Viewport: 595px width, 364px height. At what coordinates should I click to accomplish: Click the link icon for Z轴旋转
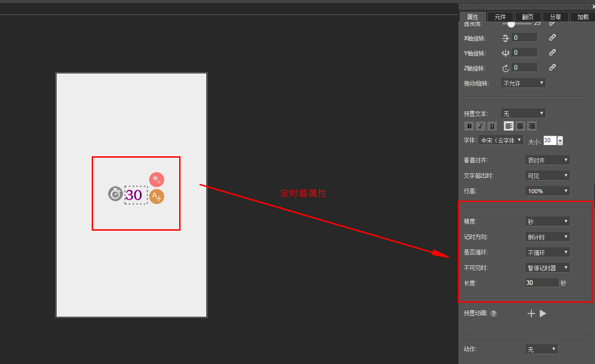tap(552, 67)
